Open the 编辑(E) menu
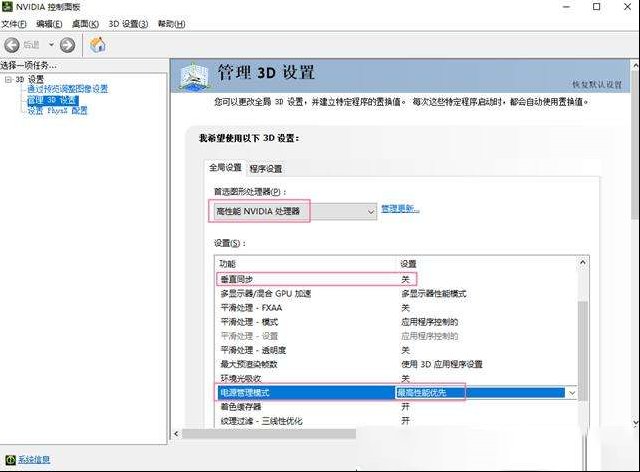This screenshot has height=472, width=640. [49, 24]
